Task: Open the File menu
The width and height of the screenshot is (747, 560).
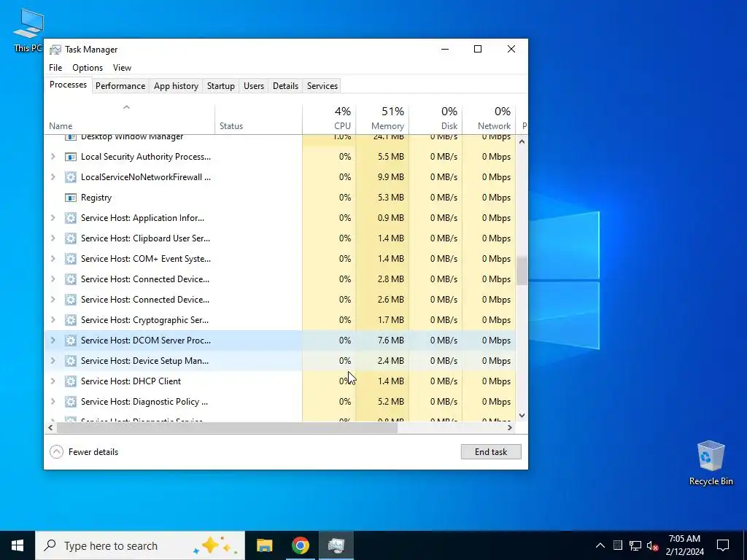Action: 55,68
